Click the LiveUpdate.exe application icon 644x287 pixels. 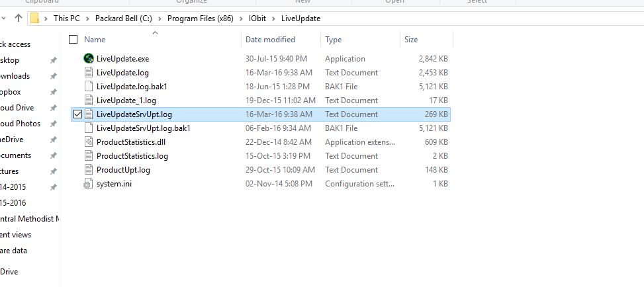coord(88,58)
